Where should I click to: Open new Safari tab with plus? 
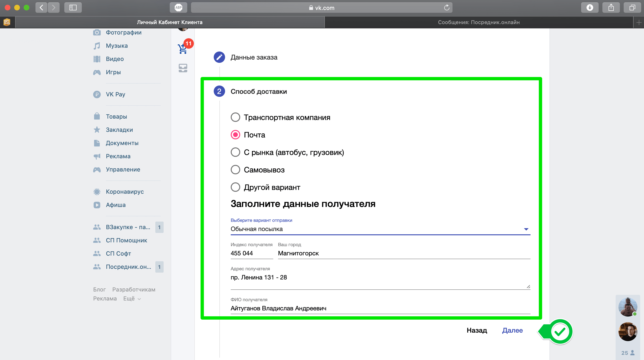(x=639, y=22)
